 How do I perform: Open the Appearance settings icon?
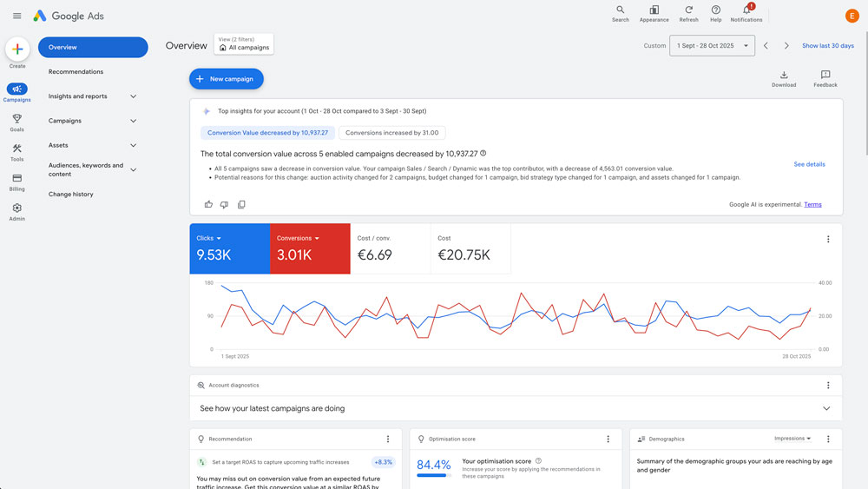(x=654, y=13)
